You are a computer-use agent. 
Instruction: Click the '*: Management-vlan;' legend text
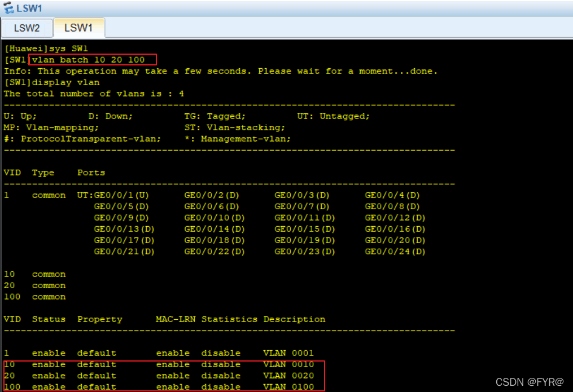click(238, 139)
